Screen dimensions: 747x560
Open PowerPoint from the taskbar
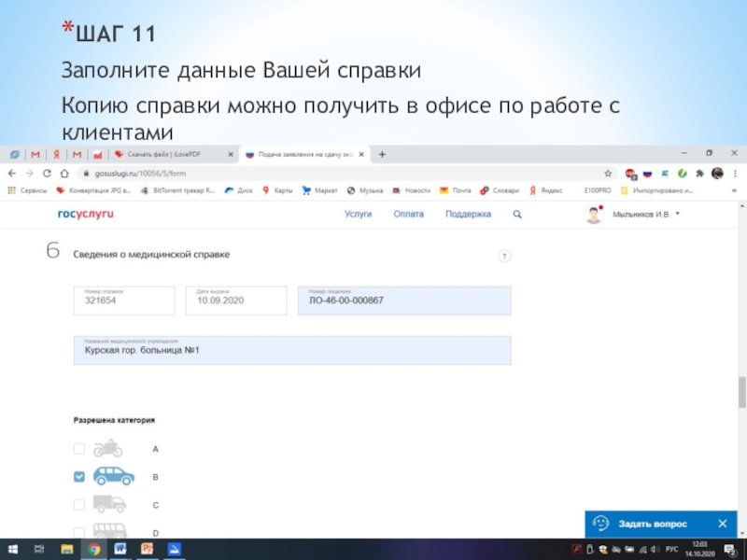click(147, 549)
